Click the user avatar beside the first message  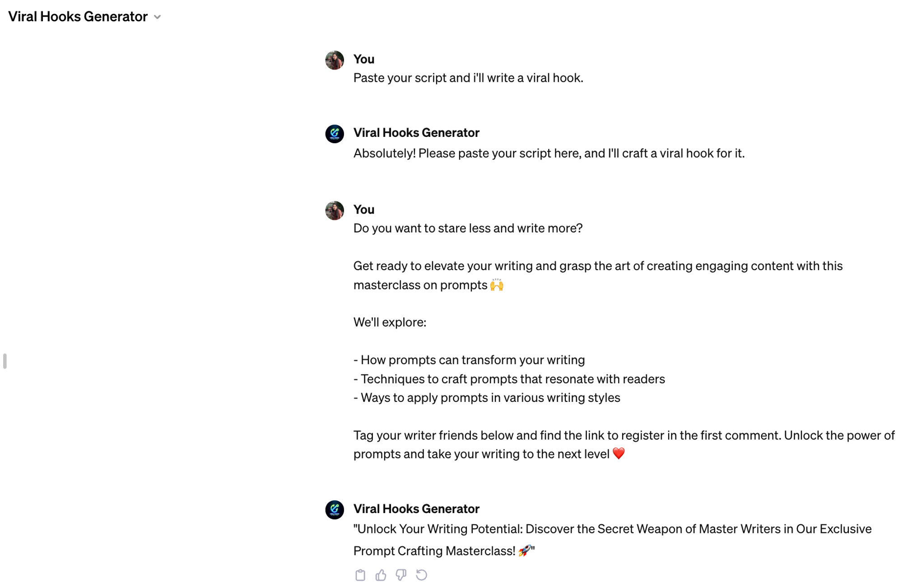(335, 60)
